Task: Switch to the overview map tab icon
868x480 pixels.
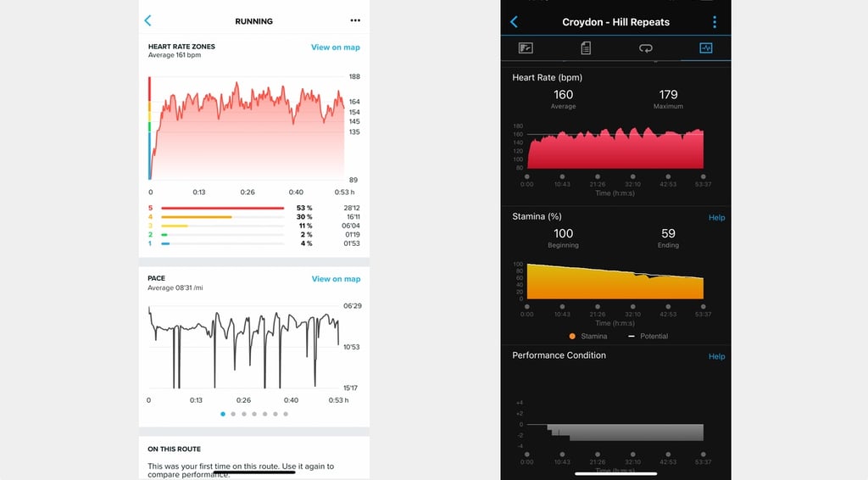Action: click(x=526, y=48)
